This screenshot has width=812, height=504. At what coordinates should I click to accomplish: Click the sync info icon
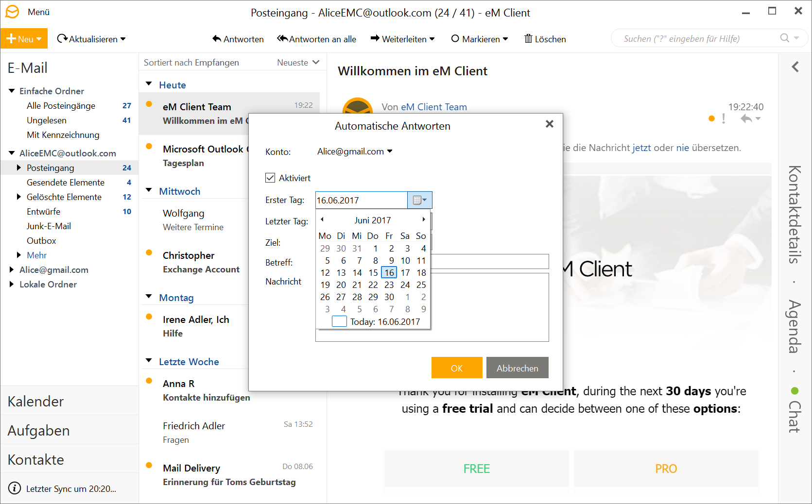(x=15, y=488)
